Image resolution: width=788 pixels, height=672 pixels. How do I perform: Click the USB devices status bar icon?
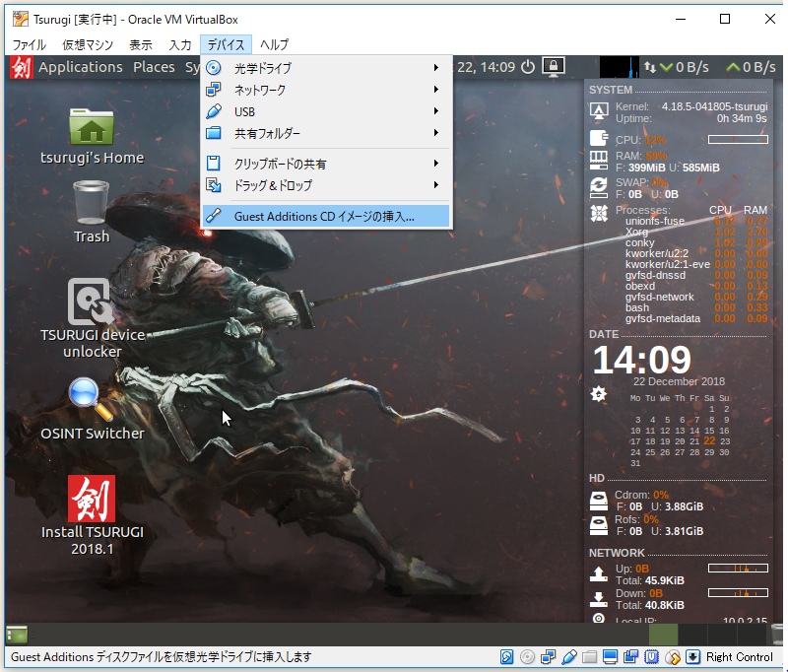569,657
